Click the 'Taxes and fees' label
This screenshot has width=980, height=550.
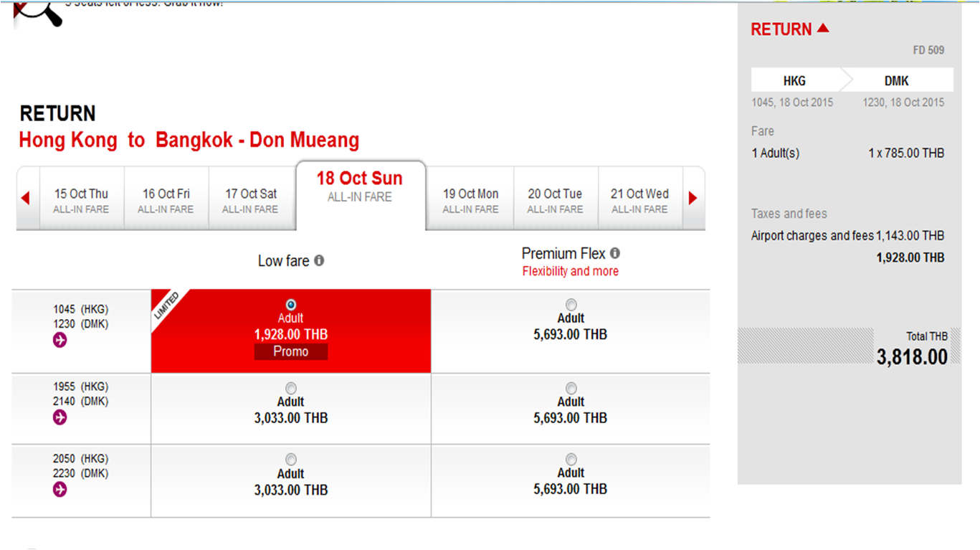tap(789, 214)
